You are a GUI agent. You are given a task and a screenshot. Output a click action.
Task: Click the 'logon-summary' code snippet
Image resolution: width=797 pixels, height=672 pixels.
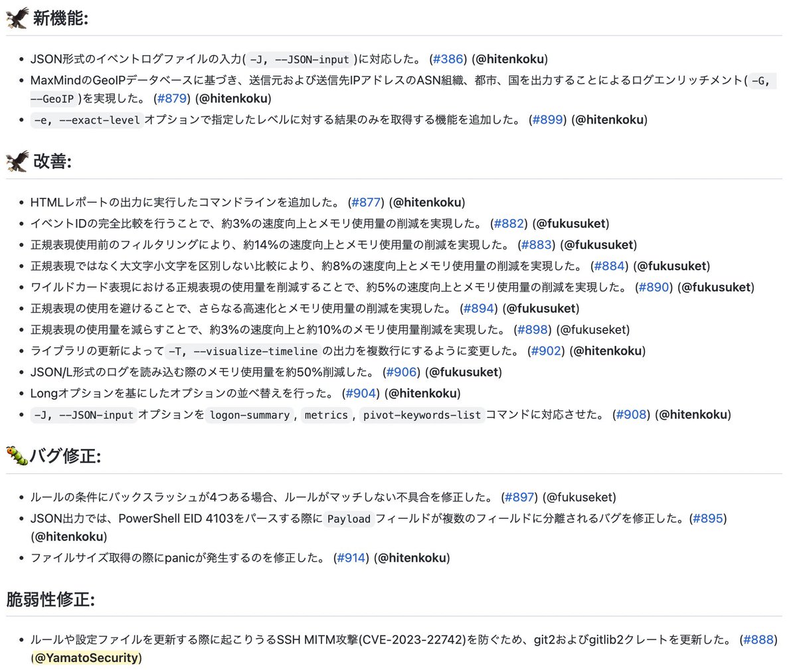[250, 415]
